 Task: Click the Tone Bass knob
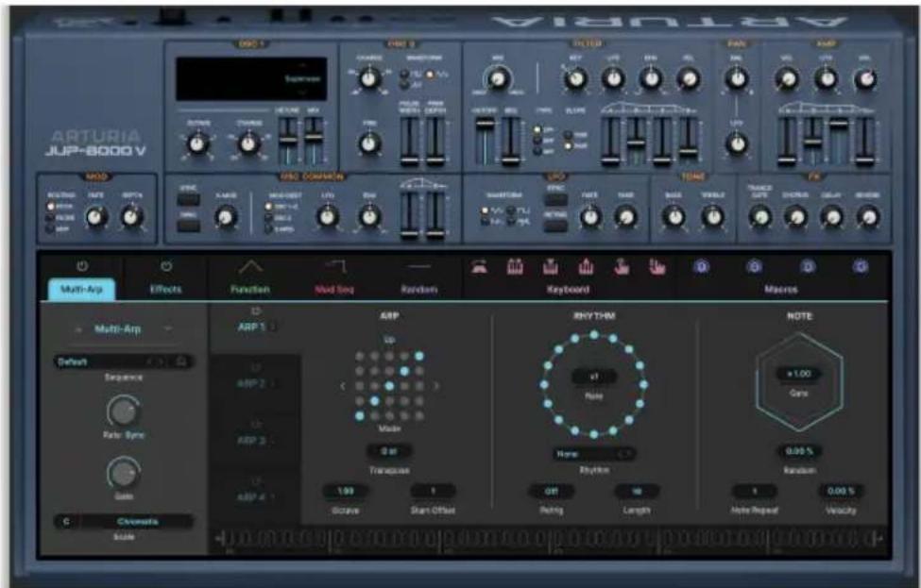coord(674,216)
